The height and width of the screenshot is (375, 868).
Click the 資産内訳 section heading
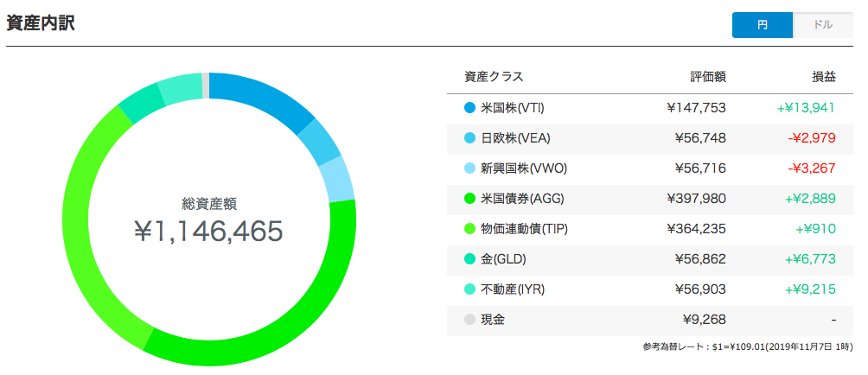(x=41, y=24)
